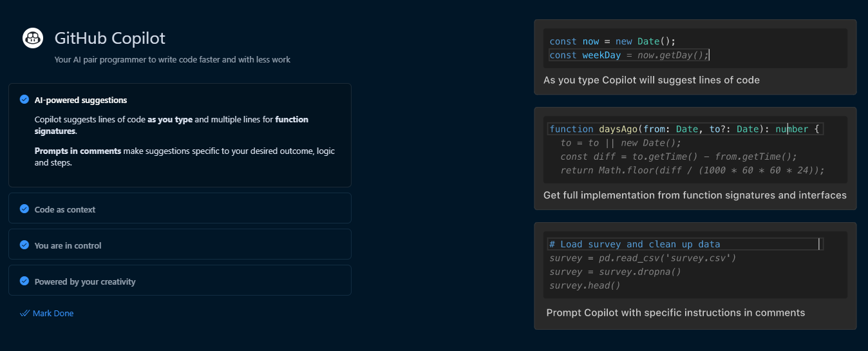Click Powered by your creativity checkmark icon

click(x=24, y=281)
